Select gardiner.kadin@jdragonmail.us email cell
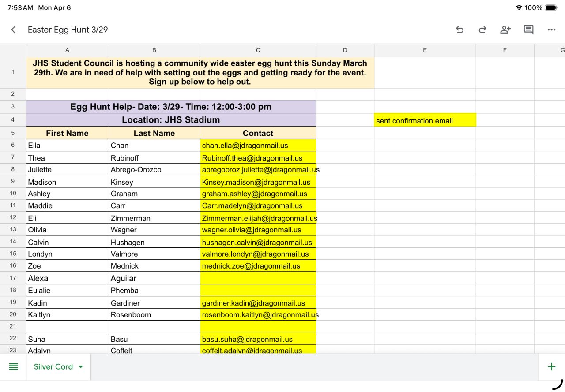565x392 pixels. [x=258, y=302]
